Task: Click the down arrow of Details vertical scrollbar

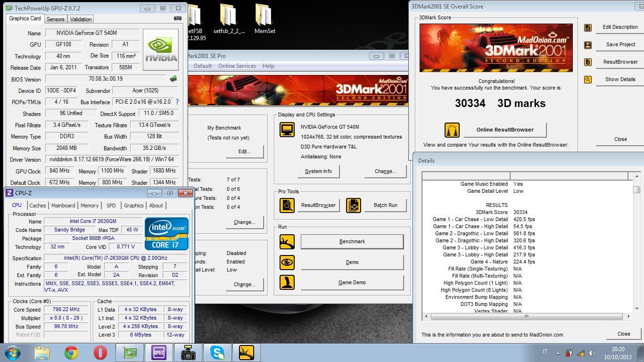Action: pyautogui.click(x=636, y=309)
